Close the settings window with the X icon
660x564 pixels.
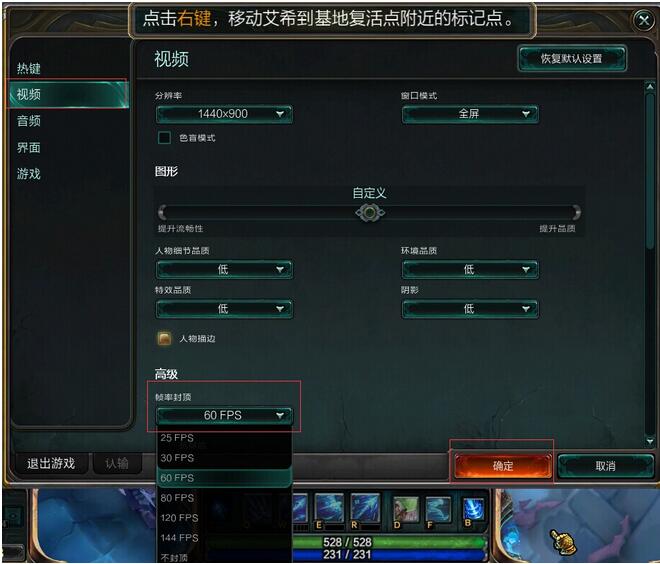tap(643, 20)
